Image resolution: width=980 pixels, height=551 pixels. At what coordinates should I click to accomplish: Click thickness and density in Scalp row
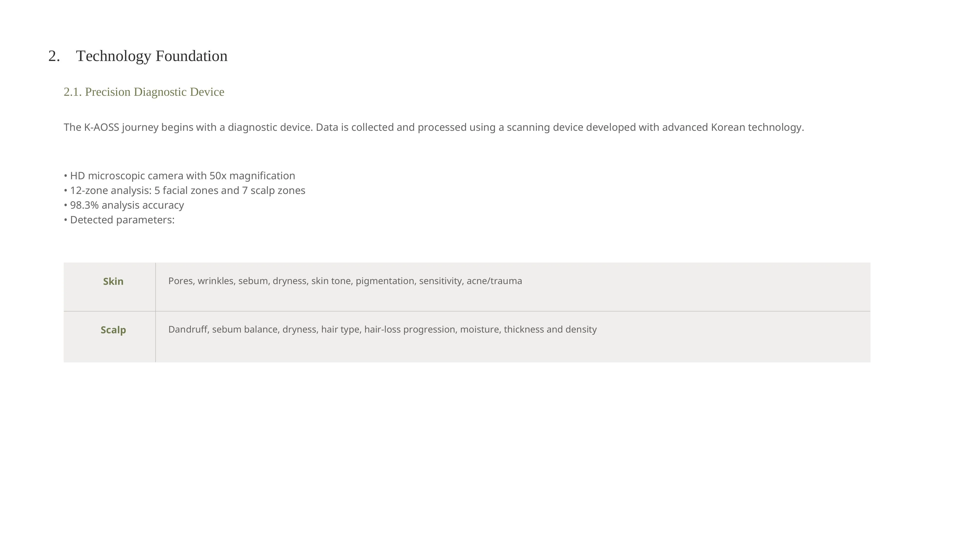tap(550, 329)
